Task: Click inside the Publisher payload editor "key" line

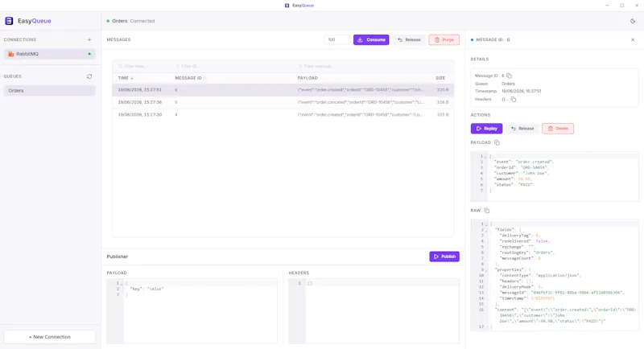Action: point(147,289)
